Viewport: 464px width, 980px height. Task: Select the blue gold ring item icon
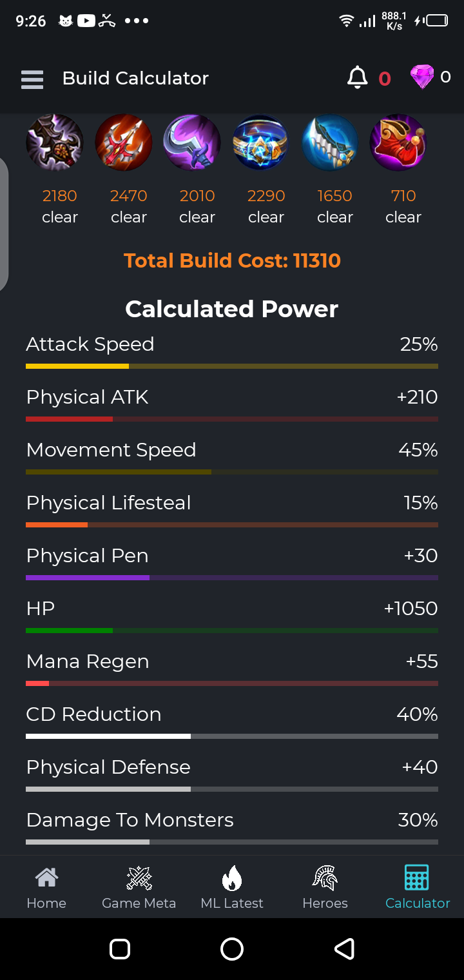pos(261,142)
